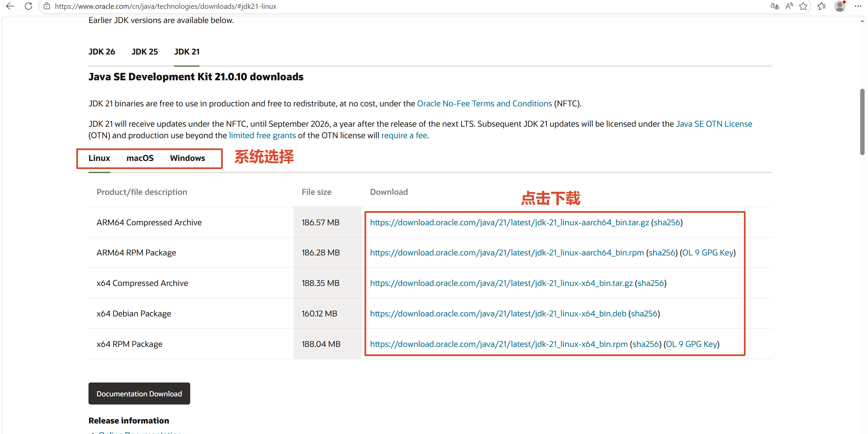The image size is (868, 434).
Task: Add page to favorites star icon
Action: [803, 6]
